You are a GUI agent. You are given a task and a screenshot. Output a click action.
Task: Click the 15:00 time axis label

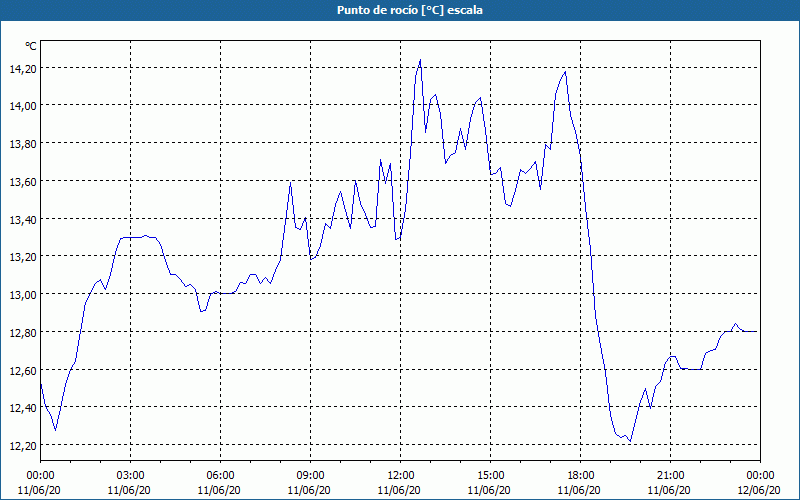tap(491, 476)
